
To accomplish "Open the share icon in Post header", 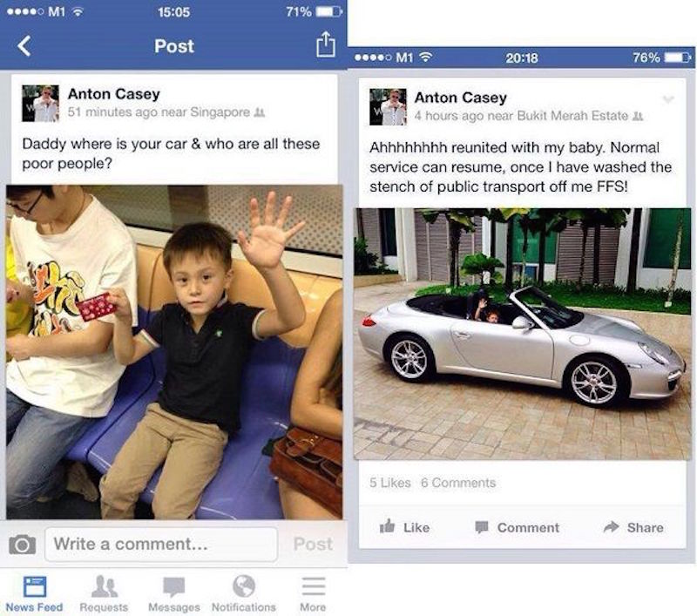I will [325, 44].
